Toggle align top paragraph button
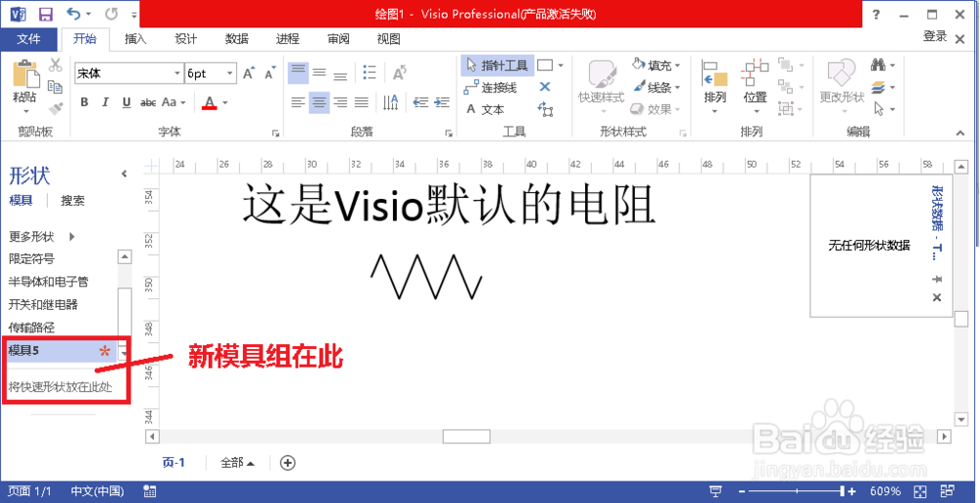 pos(298,73)
